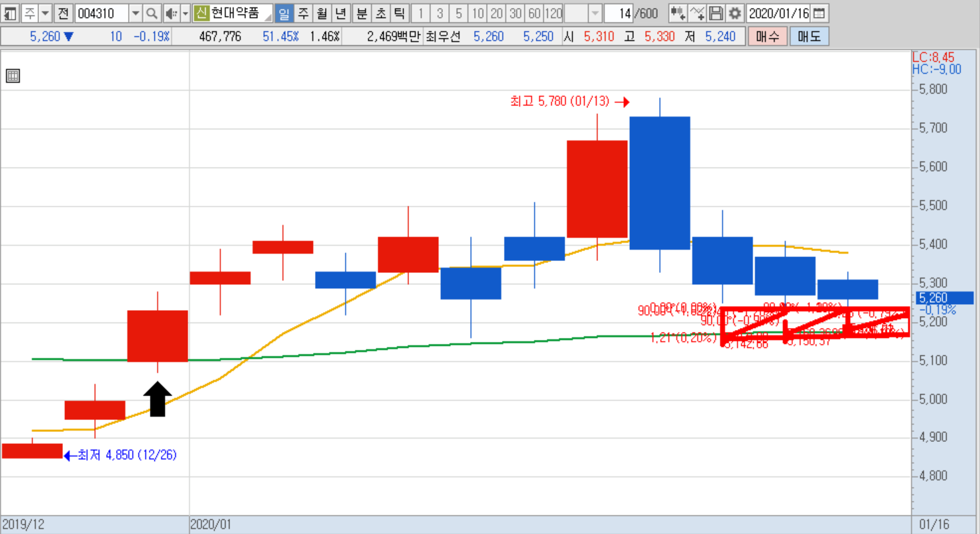Screen dimensions: 980x534
Task: Select the 주 weekly chart period
Action: point(303,13)
